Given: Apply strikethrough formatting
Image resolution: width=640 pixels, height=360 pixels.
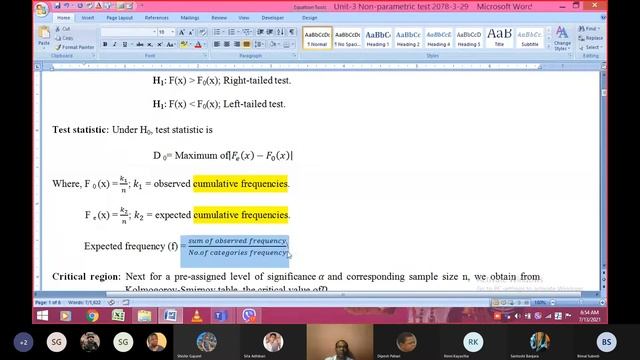Looking at the screenshot, I should [140, 44].
